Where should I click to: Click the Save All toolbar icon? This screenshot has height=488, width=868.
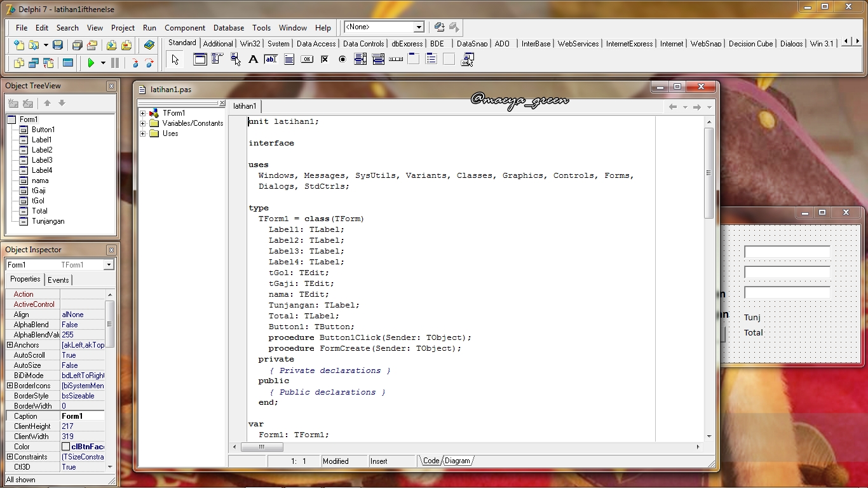tap(77, 45)
